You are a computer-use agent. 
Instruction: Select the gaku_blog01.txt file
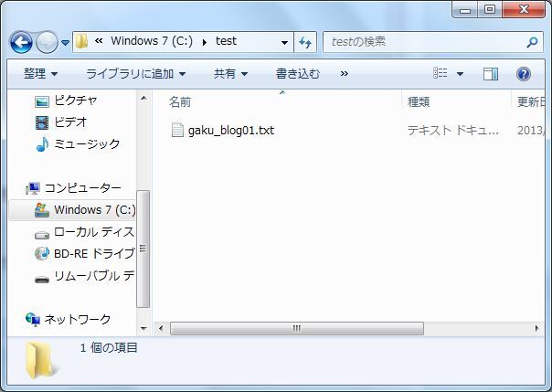click(231, 131)
